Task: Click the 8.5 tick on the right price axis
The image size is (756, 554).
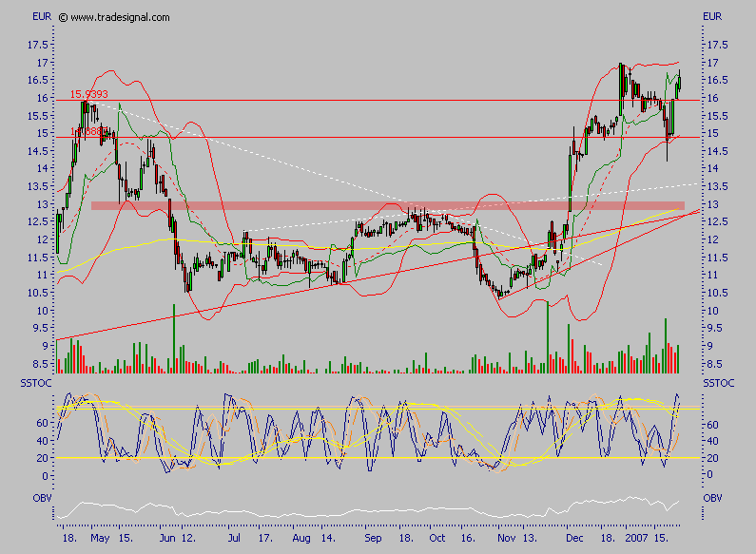Action: 714,365
